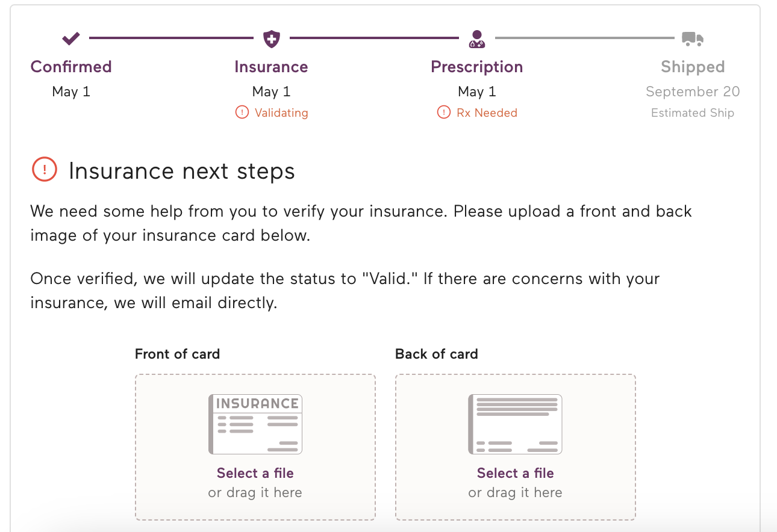Click the Rx Needed warning icon

click(444, 113)
